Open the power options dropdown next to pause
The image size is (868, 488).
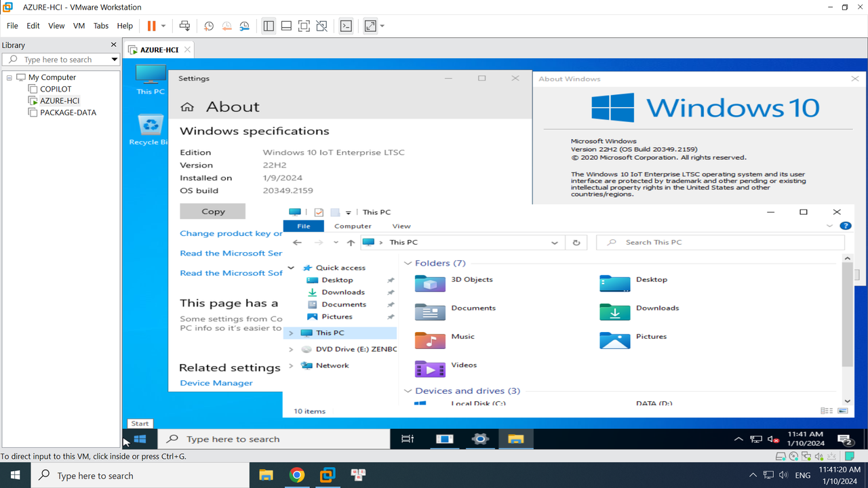(x=163, y=26)
